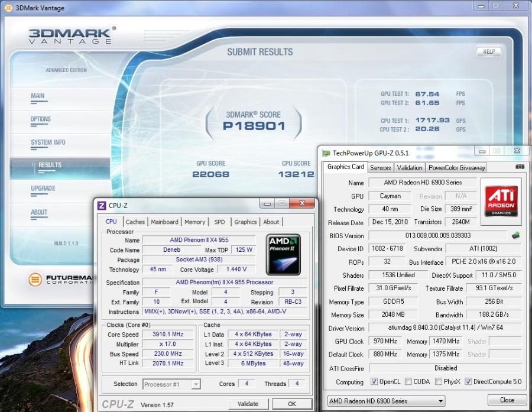Click the Close button in GPU-Z
This screenshot has height=412, width=532.
pos(507,400)
